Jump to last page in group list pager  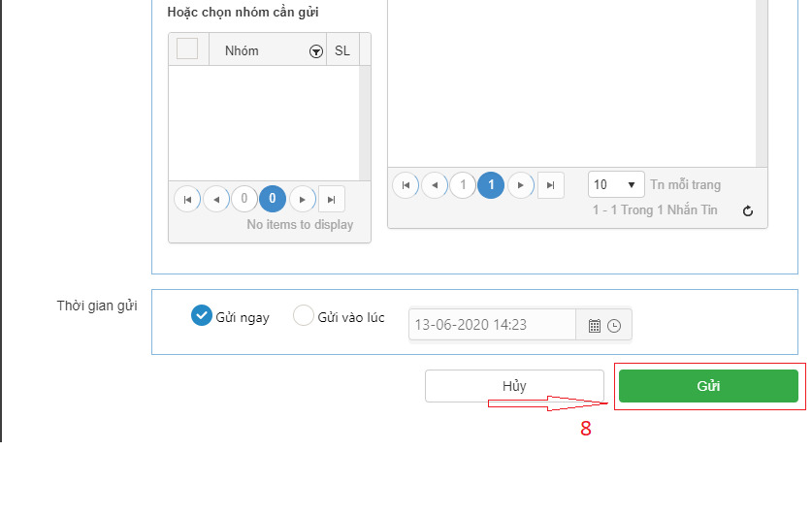331,199
